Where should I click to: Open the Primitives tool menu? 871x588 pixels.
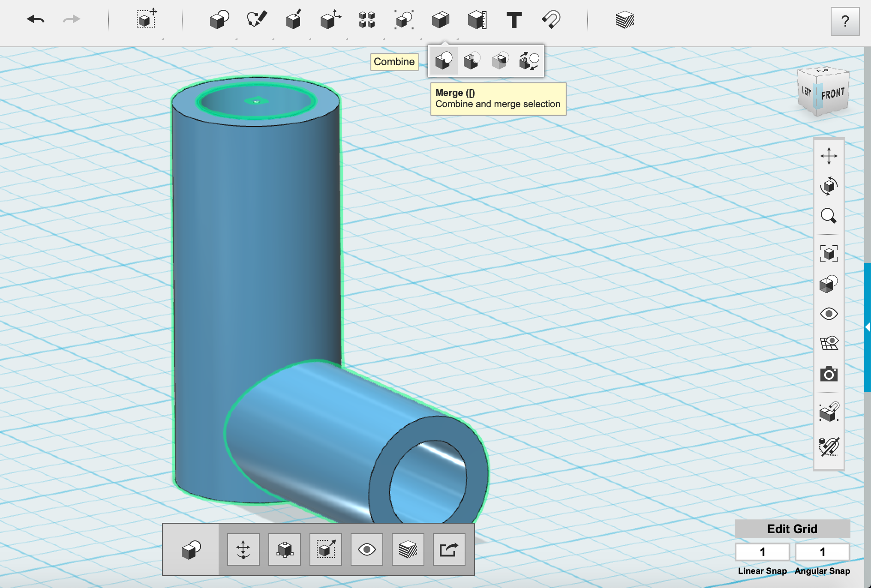[x=219, y=20]
